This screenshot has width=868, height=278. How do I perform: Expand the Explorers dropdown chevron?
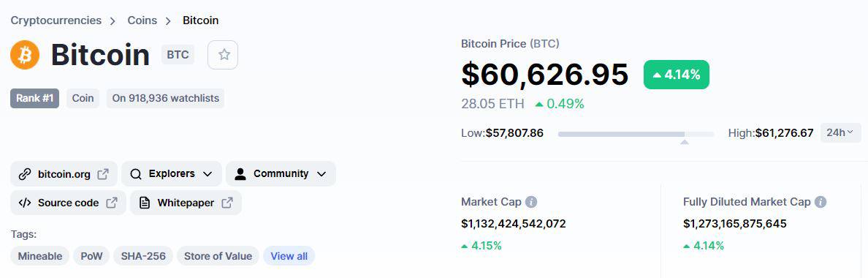pos(208,174)
